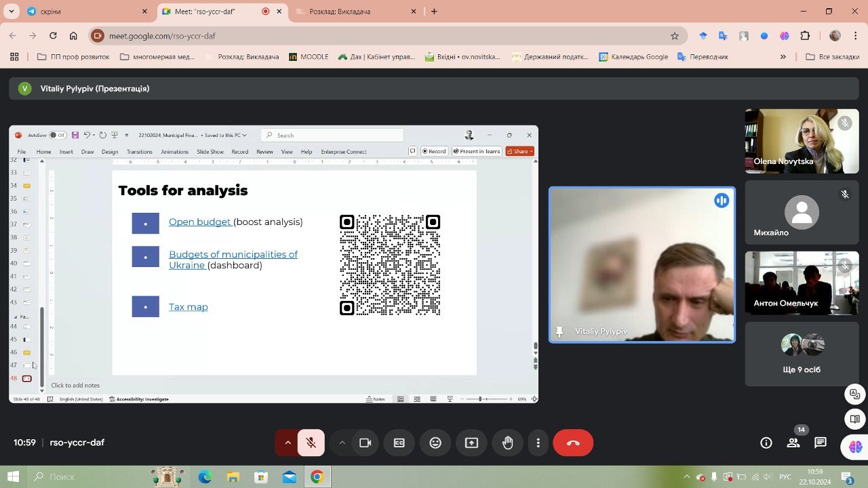Open the Chrome three-dot menu
The image size is (868, 488).
855,36
